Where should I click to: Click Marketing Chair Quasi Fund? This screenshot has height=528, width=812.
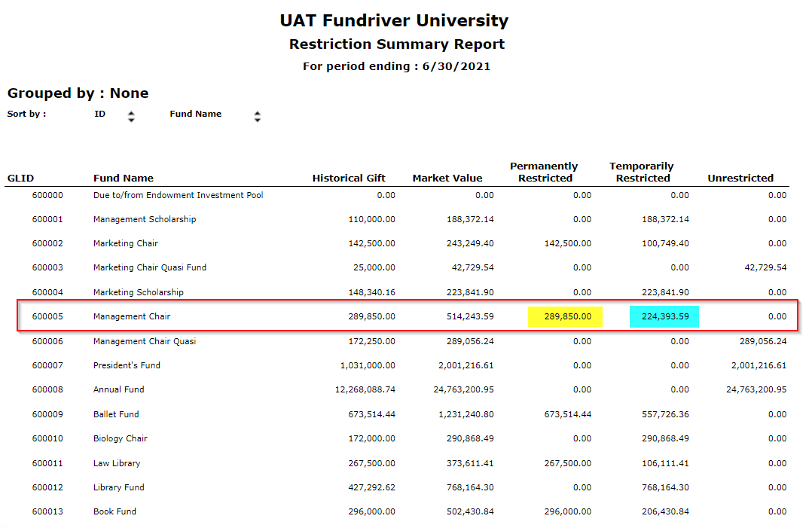click(150, 267)
